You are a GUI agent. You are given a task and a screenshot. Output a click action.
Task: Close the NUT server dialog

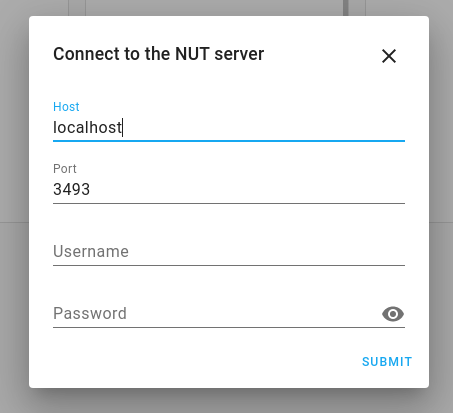pos(389,56)
